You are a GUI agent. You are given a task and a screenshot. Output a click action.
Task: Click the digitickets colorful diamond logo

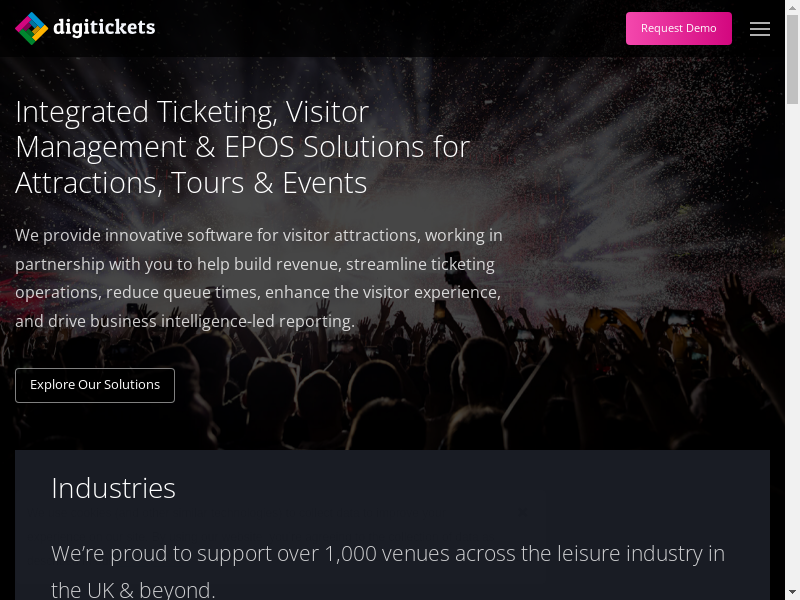(32, 28)
